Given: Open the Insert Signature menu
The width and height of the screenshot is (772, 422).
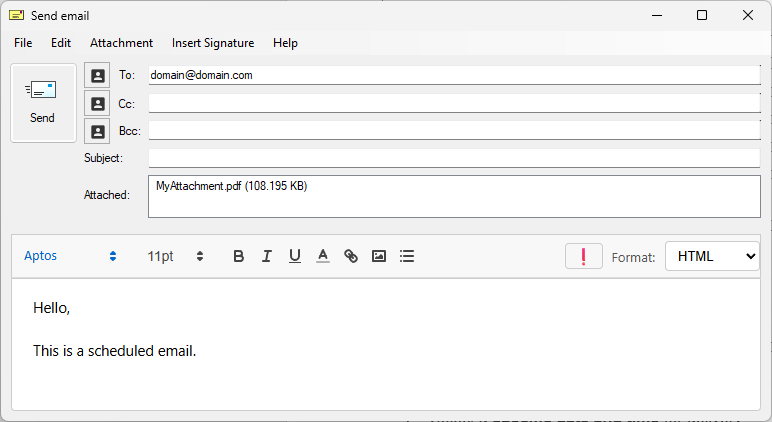Looking at the screenshot, I should click(x=213, y=43).
